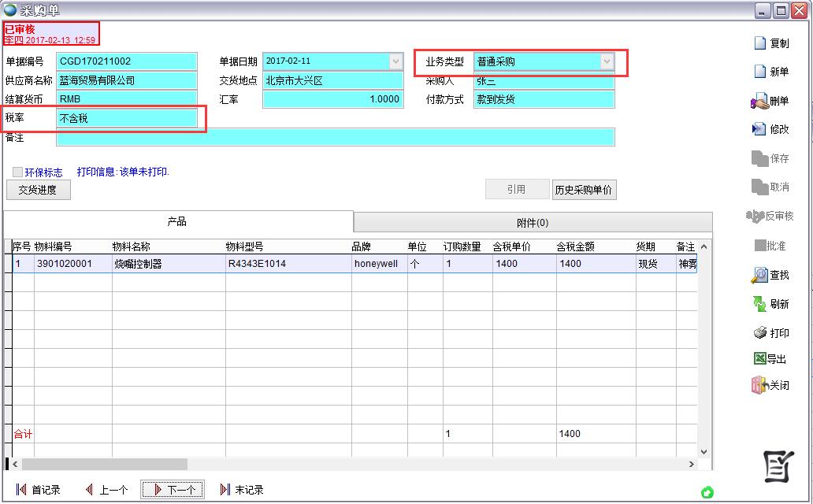Open the 业务类型 dropdown list
Image resolution: width=813 pixels, height=504 pixels.
click(607, 61)
